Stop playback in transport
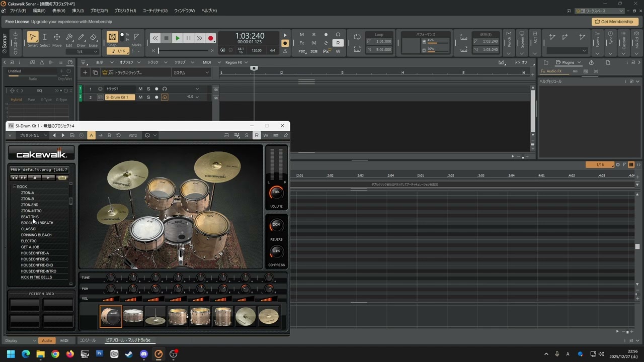Image resolution: width=644 pixels, height=362 pixels. (167, 38)
